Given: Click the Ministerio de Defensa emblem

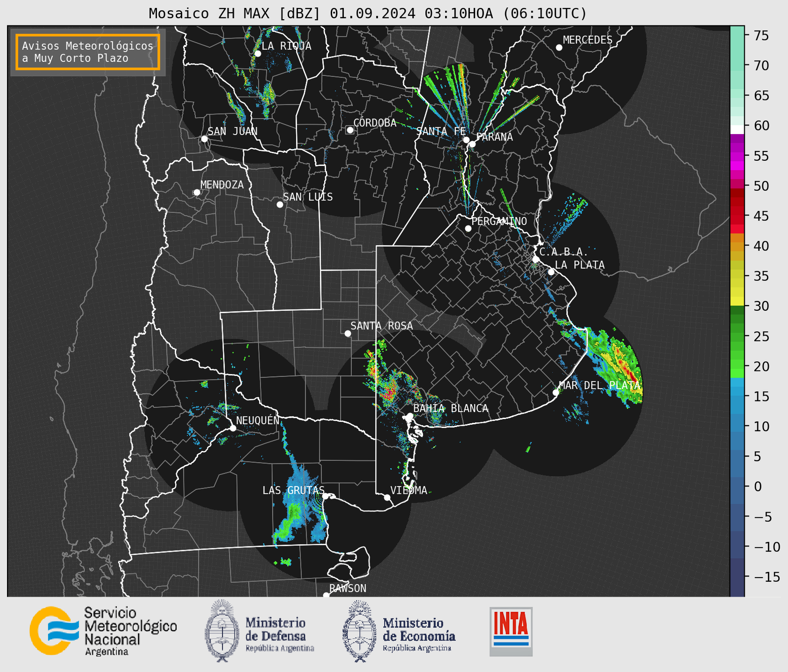Looking at the screenshot, I should pyautogui.click(x=221, y=631).
